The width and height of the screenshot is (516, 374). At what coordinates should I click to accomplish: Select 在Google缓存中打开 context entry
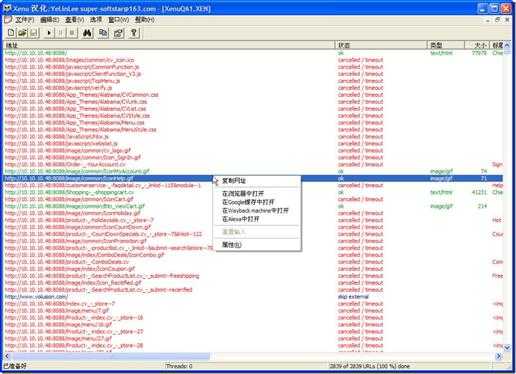coord(248,202)
